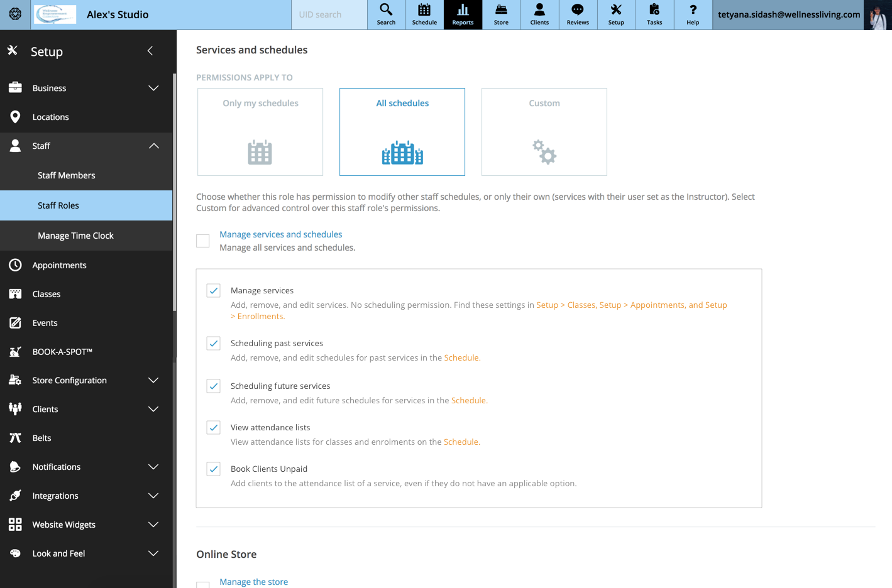Uncheck Book Clients Unpaid checkbox
Image resolution: width=892 pixels, height=588 pixels.
pos(214,469)
